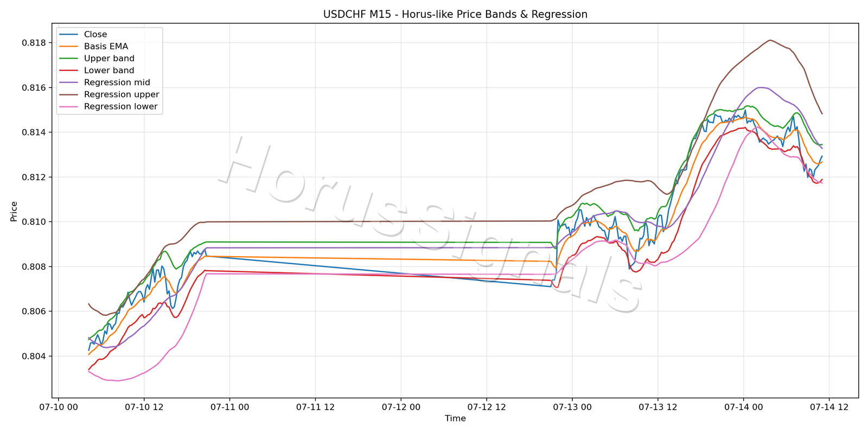
Task: Click the pink Regression lower legend line
Action: coord(68,106)
